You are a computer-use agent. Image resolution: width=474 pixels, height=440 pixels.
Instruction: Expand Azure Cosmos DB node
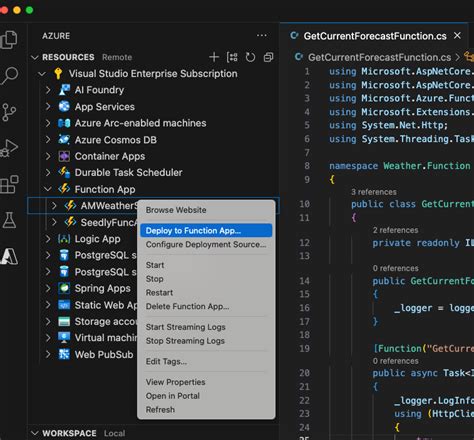point(48,139)
